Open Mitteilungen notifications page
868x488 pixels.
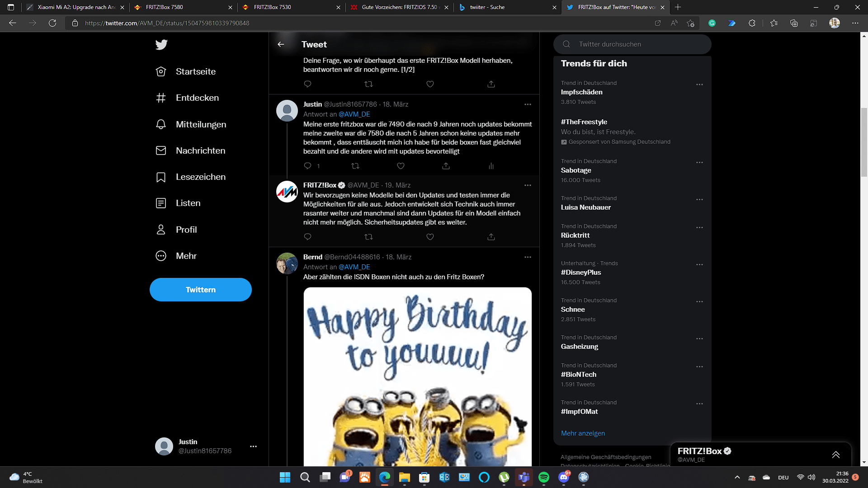pyautogui.click(x=191, y=124)
